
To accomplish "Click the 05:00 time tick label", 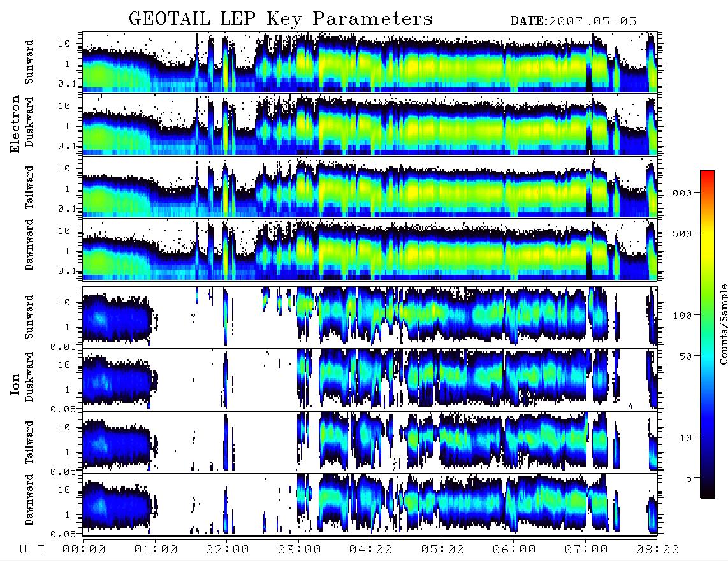I will [443, 550].
